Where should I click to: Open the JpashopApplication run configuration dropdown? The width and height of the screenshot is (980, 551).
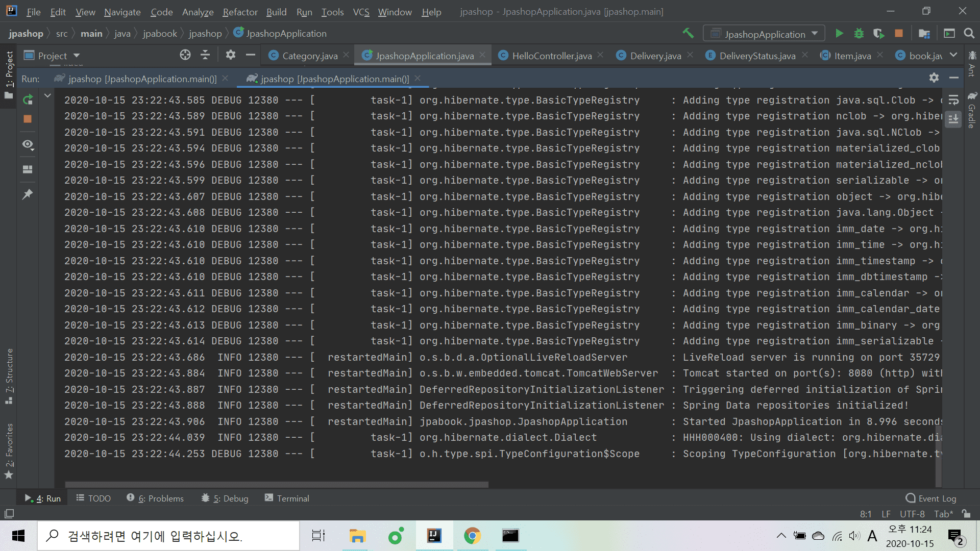[764, 34]
